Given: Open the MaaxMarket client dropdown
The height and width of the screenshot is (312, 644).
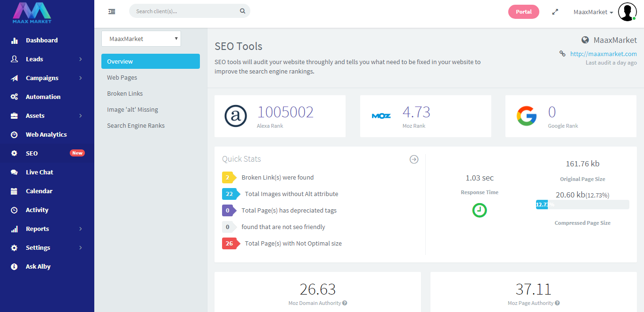Looking at the screenshot, I should click(141, 39).
